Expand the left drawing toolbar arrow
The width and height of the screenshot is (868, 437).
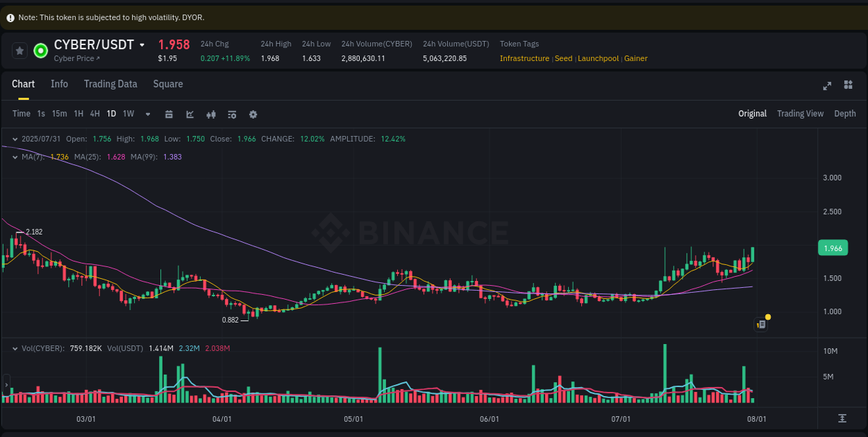(6, 384)
